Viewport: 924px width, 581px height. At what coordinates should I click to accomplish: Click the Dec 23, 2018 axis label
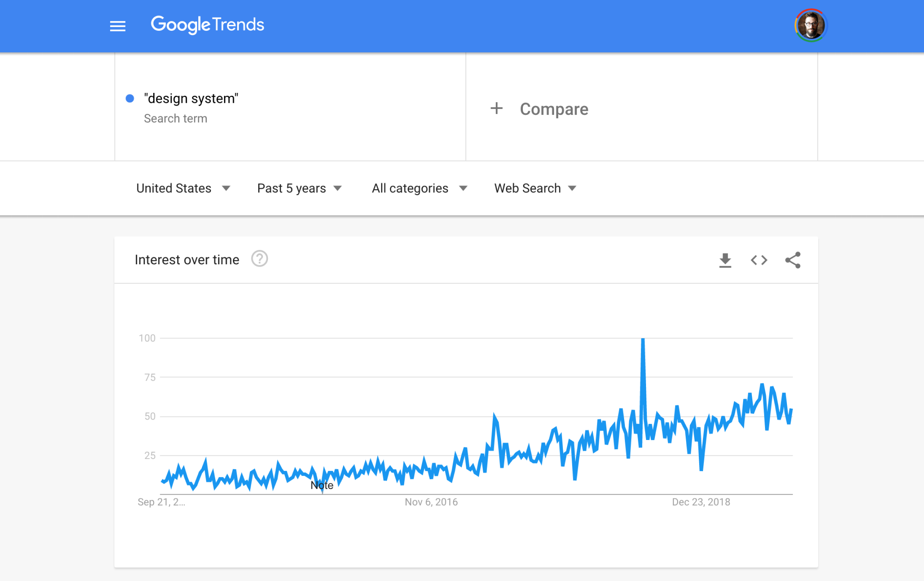click(x=701, y=502)
